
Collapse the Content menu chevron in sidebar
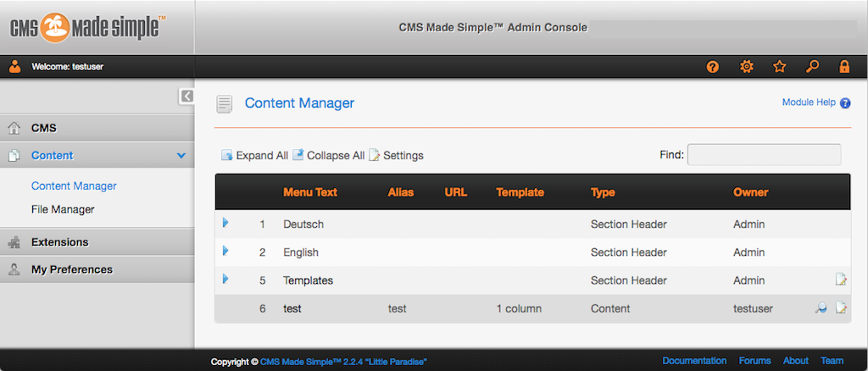pyautogui.click(x=181, y=156)
